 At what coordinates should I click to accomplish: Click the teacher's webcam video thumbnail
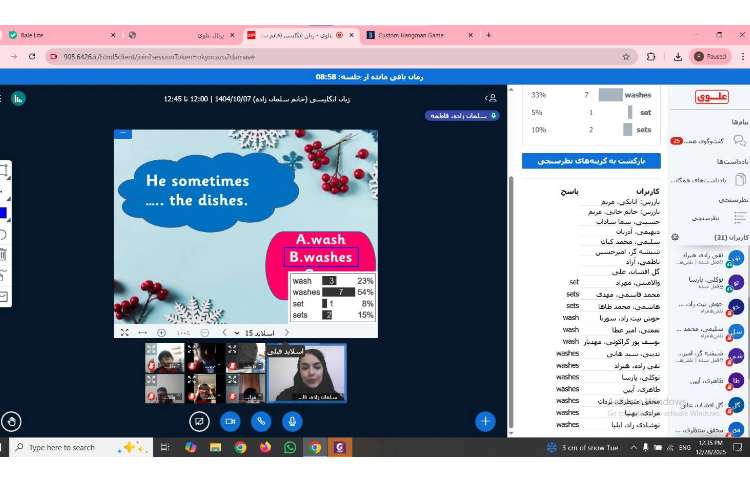pos(306,373)
